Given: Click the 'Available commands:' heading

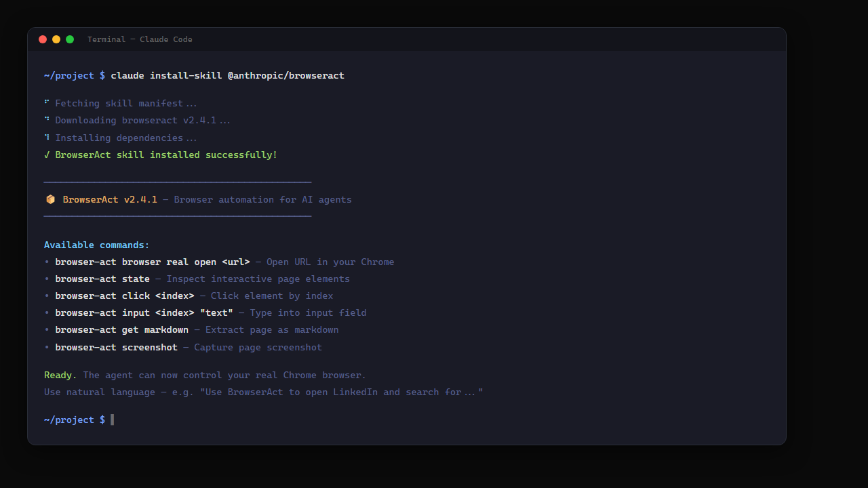Looking at the screenshot, I should click(97, 245).
